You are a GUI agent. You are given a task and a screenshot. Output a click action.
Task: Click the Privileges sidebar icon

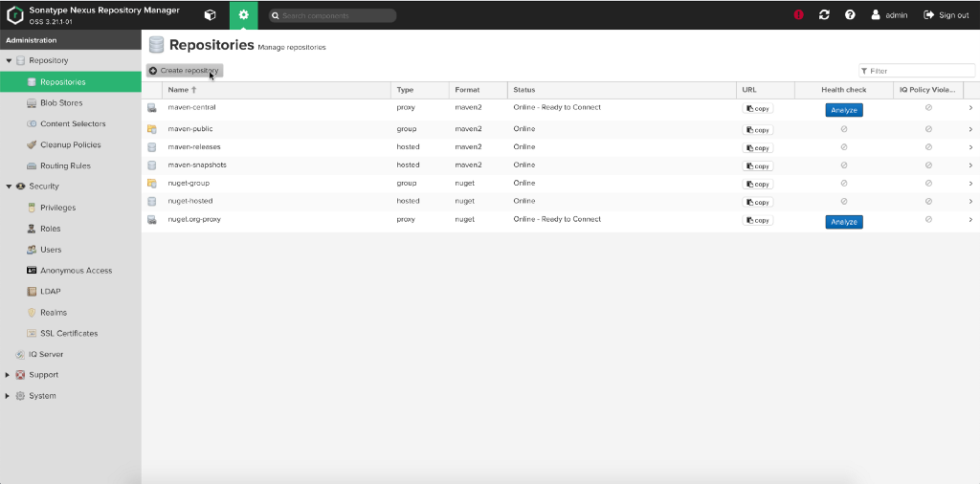(32, 208)
